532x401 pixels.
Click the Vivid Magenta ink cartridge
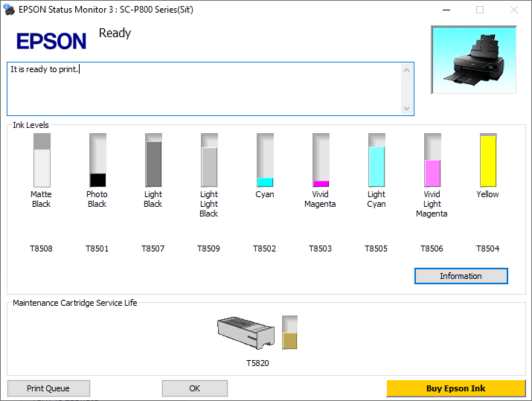(x=321, y=160)
